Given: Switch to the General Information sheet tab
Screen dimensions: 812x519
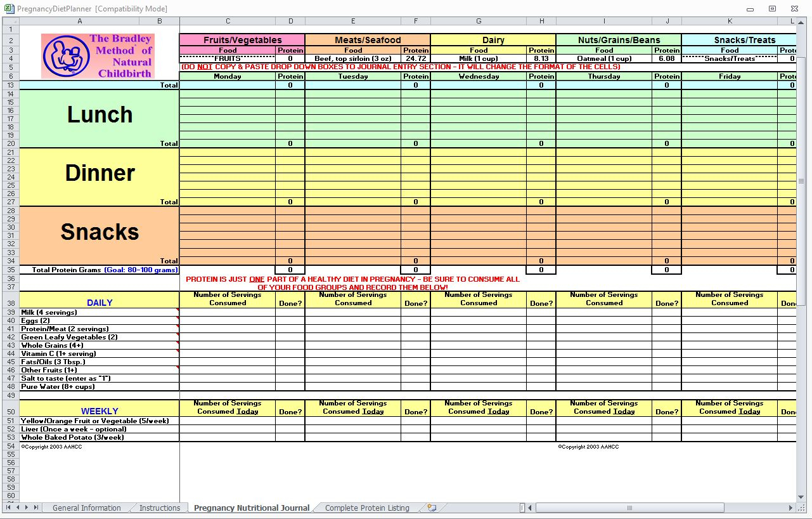Looking at the screenshot, I should [86, 508].
